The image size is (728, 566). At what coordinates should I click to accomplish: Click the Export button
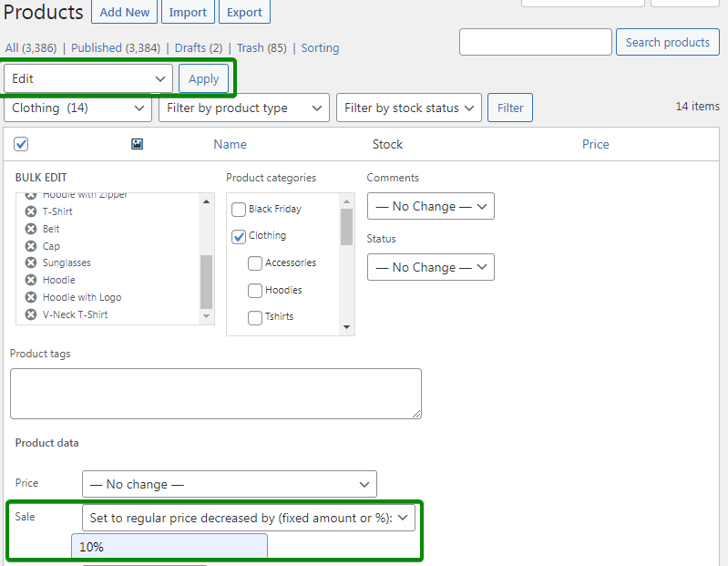(x=244, y=12)
